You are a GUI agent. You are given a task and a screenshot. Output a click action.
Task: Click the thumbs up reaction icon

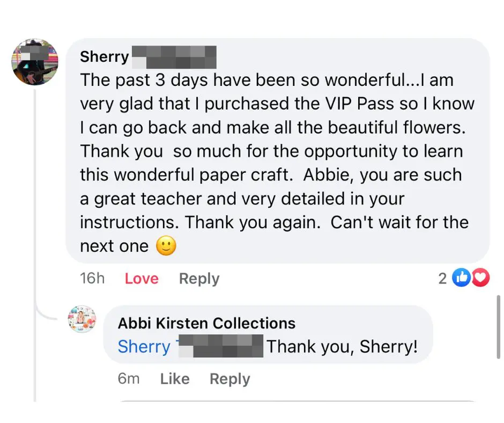[462, 278]
